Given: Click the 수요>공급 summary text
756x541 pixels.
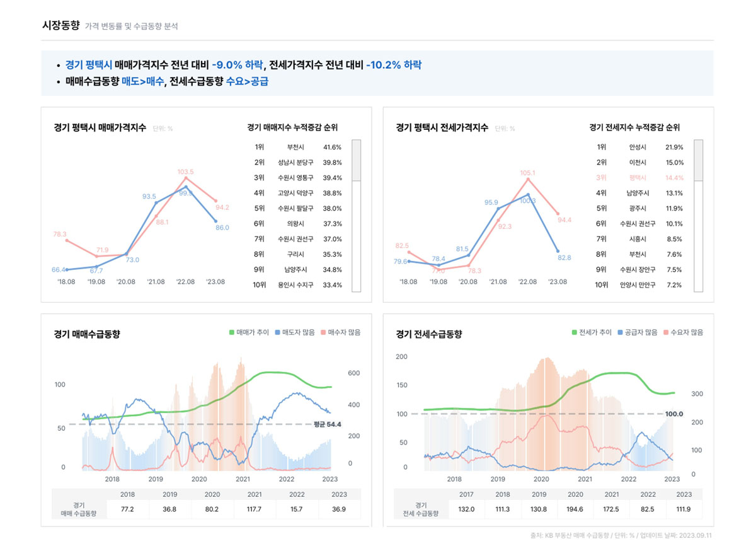Looking at the screenshot, I should pyautogui.click(x=247, y=81).
